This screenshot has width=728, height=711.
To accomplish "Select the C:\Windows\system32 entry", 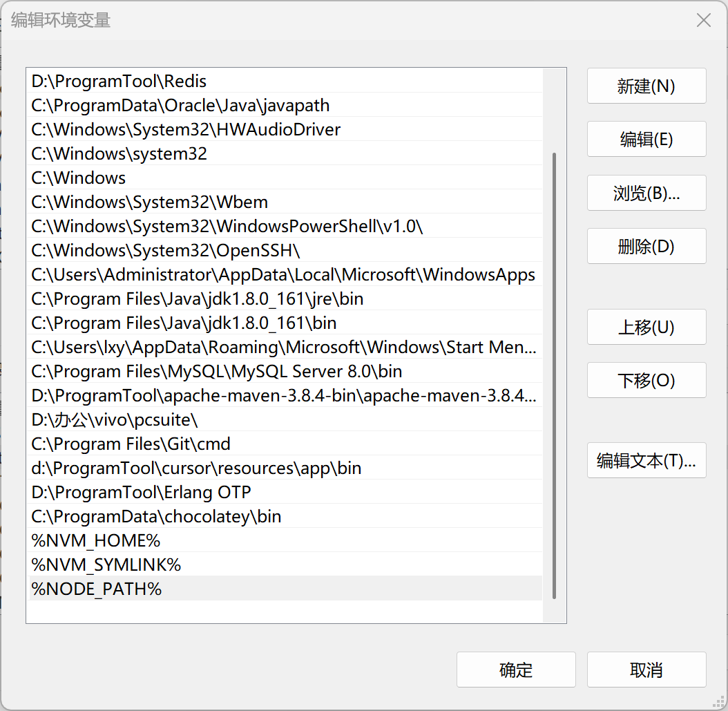I will [285, 153].
